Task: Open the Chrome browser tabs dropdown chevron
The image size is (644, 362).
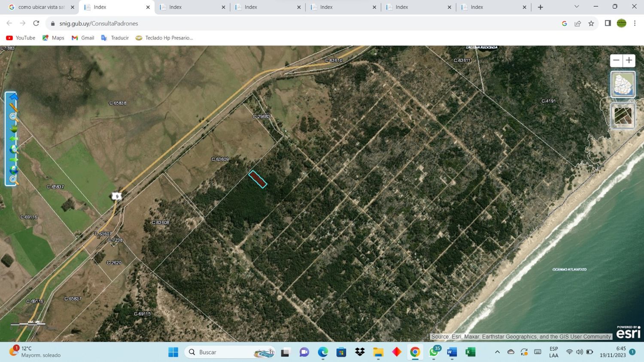Action: click(577, 7)
